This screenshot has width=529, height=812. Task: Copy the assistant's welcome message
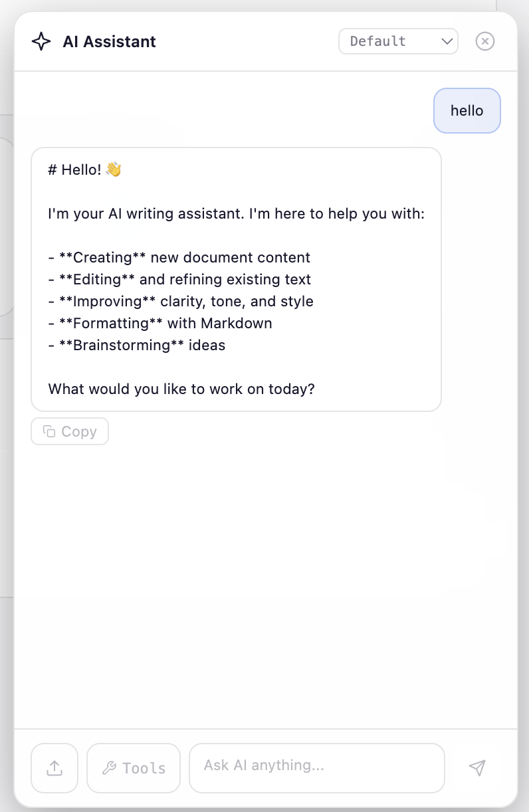pyautogui.click(x=69, y=431)
